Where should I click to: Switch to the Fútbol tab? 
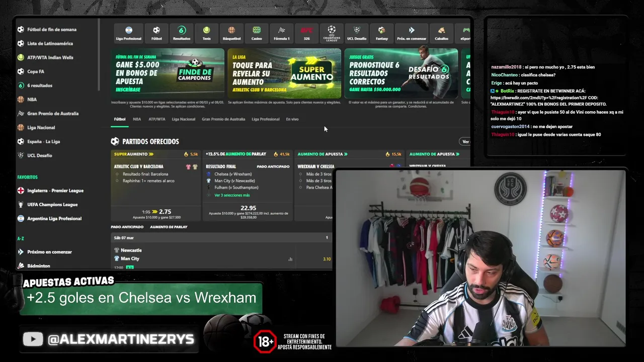[x=120, y=119]
